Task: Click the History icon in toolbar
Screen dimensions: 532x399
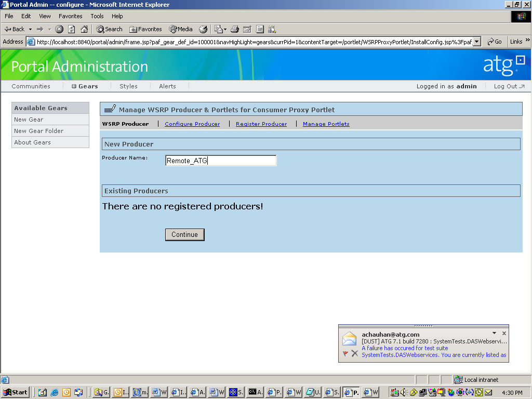Action: pos(203,29)
